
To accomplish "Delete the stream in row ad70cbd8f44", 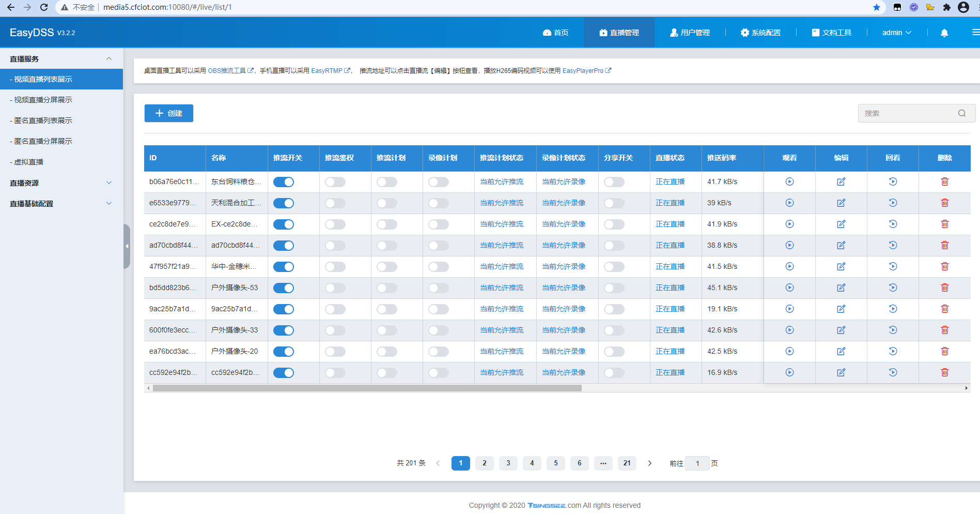I will [x=944, y=245].
